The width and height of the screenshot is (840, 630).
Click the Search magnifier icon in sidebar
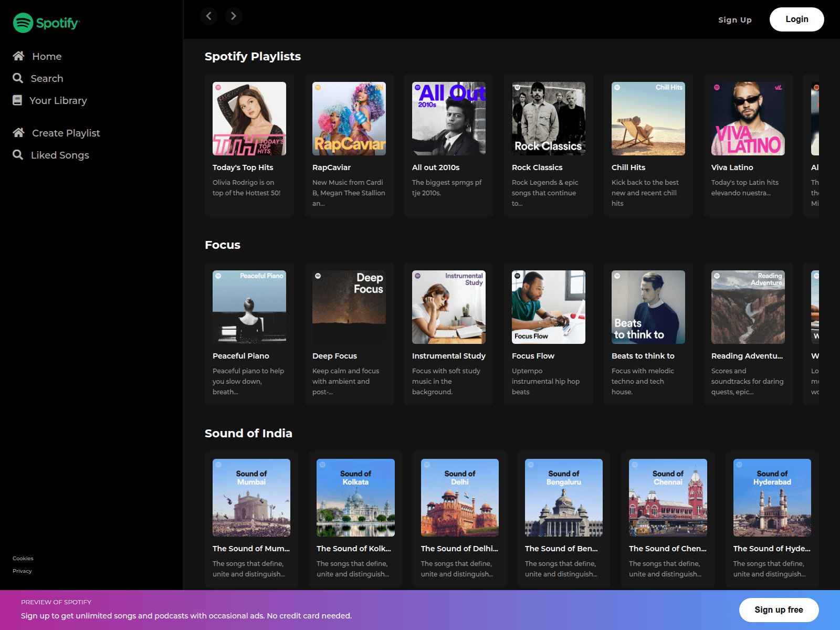[x=18, y=78]
